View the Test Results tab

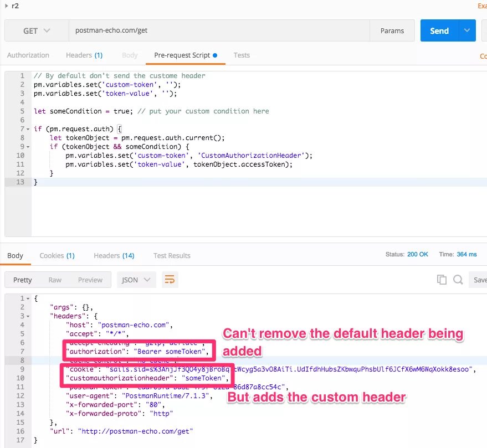[x=172, y=255]
